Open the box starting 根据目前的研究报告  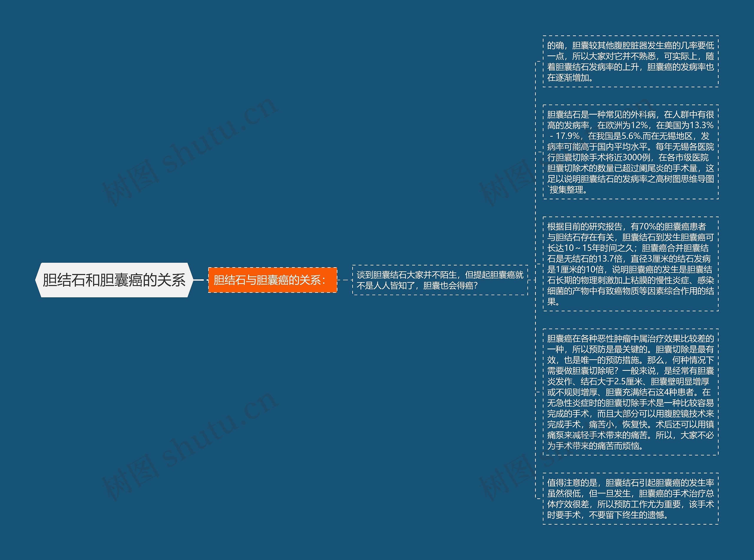click(630, 264)
